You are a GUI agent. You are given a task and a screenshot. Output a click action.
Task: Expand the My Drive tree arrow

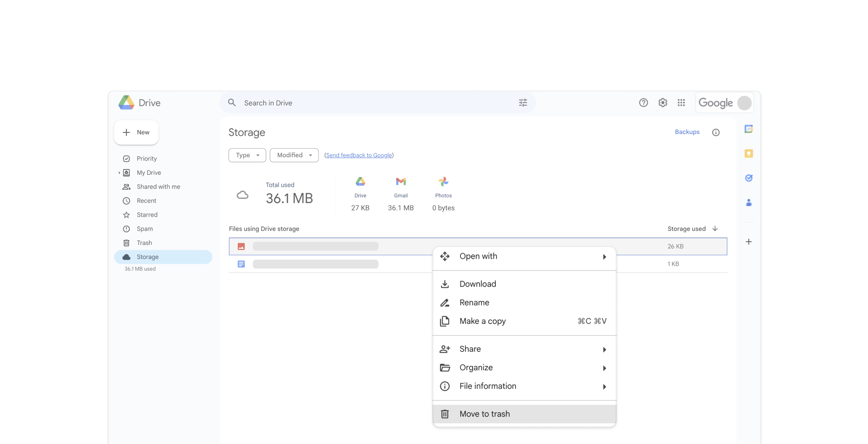119,173
